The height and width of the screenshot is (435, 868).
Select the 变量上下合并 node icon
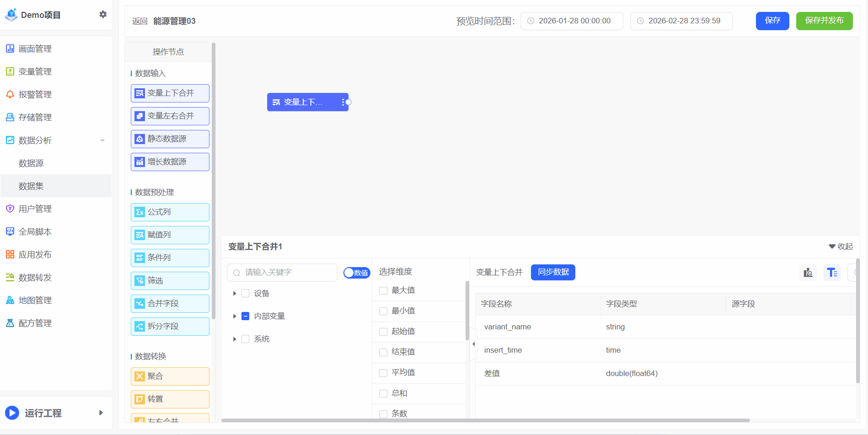[140, 93]
